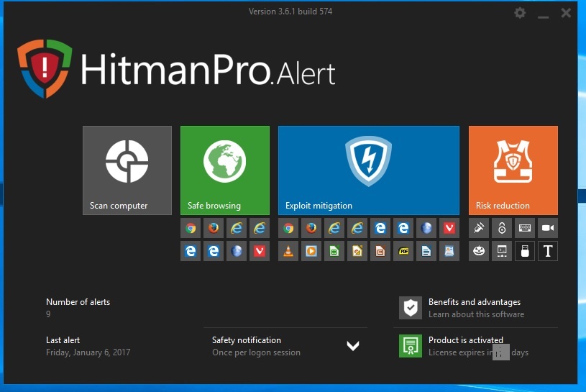Click the padlock icon under Risk reduction
The image size is (586, 392).
[x=502, y=228]
